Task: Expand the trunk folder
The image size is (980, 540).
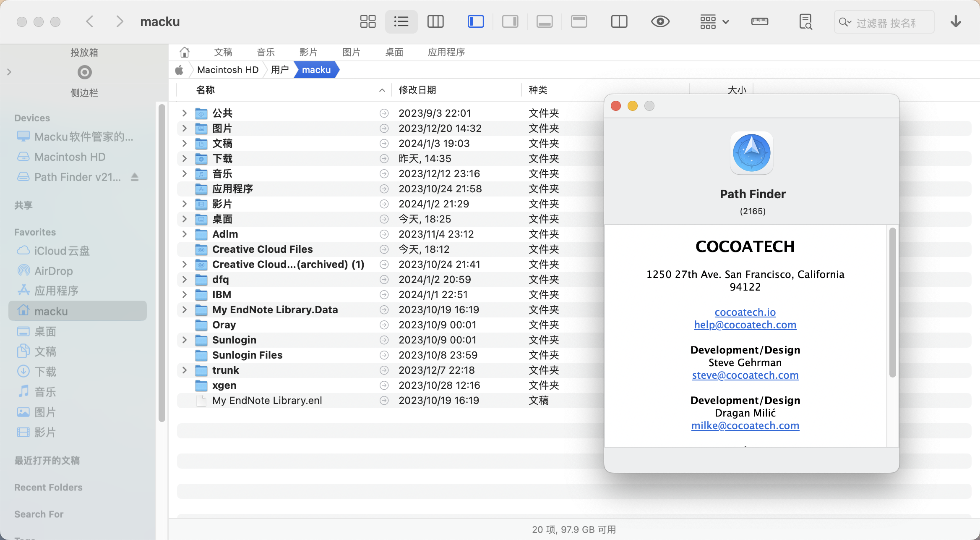Action: click(184, 370)
